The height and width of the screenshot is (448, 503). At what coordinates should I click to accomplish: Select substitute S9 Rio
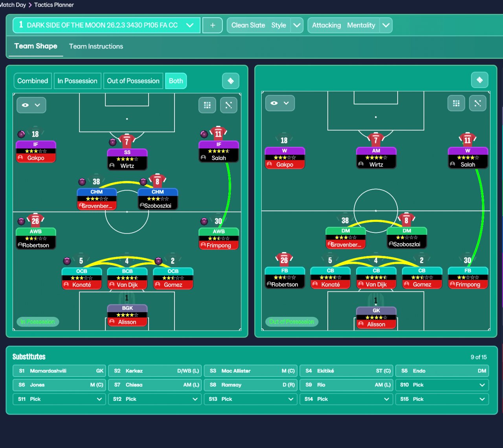coord(346,385)
